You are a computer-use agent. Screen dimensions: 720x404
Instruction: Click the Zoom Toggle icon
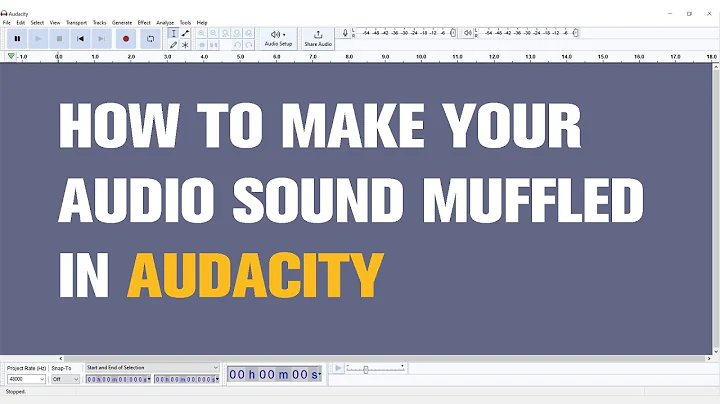249,33
